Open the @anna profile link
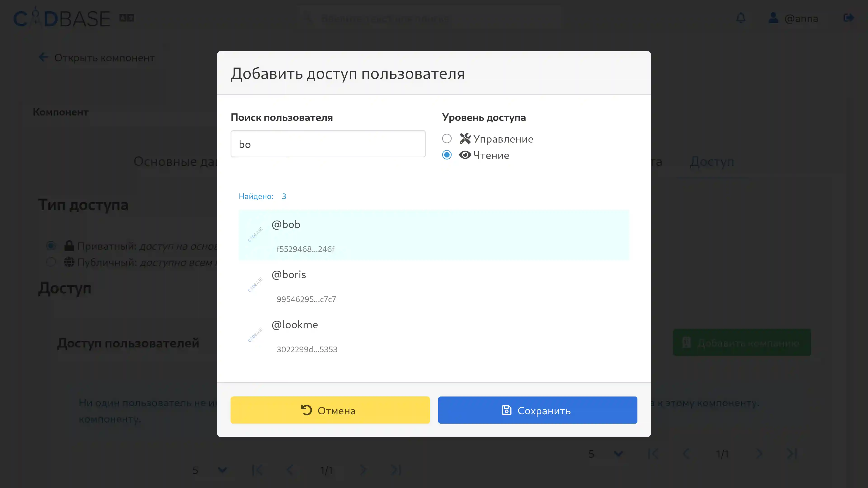Screen dimensions: 868x488 pyautogui.click(x=793, y=18)
